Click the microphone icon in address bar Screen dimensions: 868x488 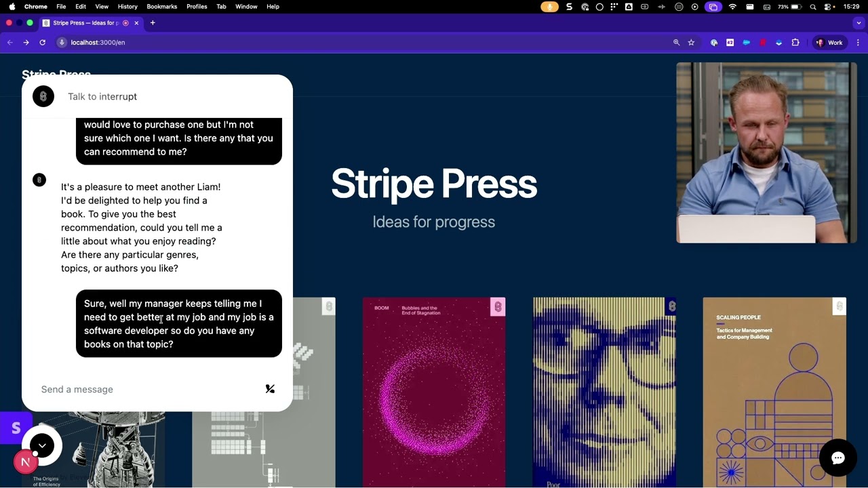(62, 42)
